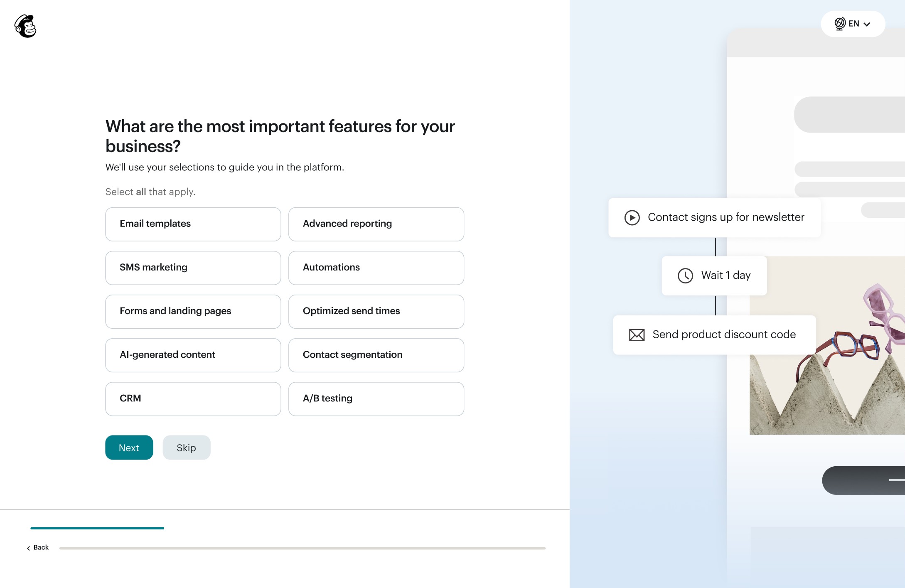Screen dimensions: 905x588
Task: Choose Optimized send times
Action: coord(376,311)
